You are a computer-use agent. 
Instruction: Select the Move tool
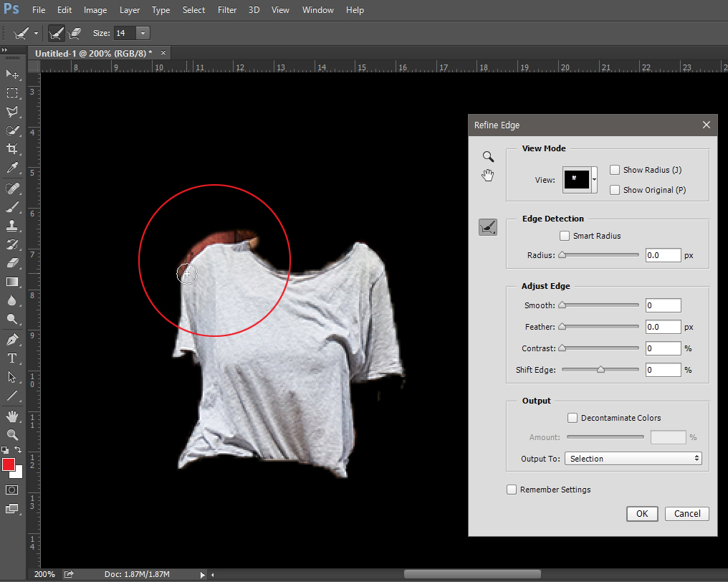pyautogui.click(x=12, y=75)
